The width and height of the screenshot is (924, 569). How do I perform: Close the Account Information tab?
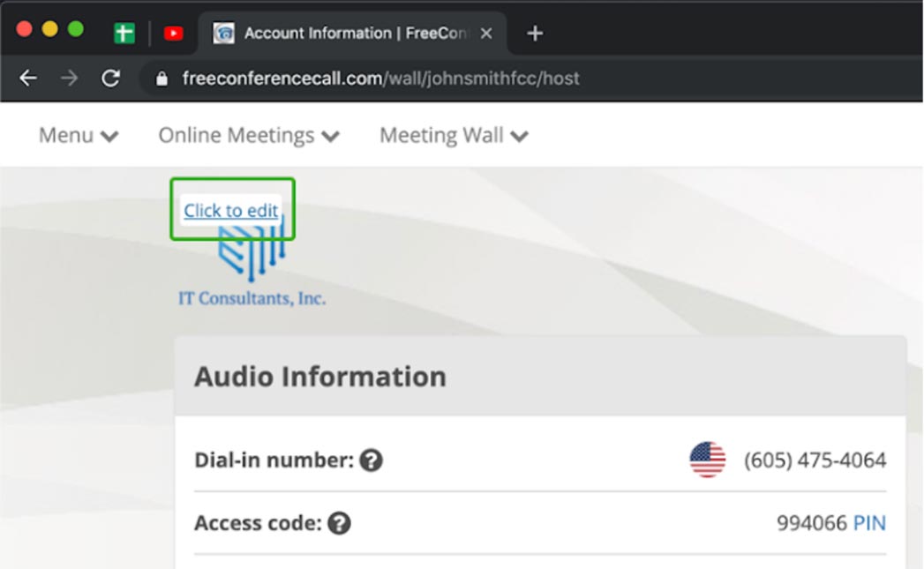coord(485,34)
